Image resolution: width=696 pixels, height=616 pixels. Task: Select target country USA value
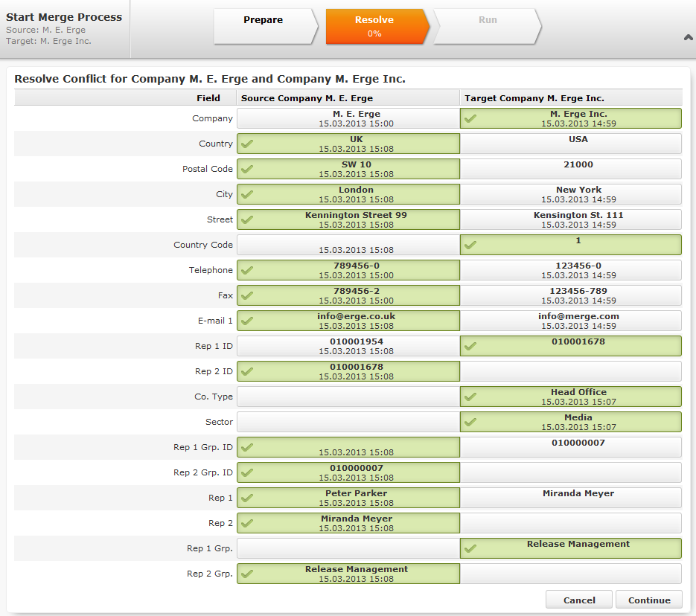coord(570,144)
